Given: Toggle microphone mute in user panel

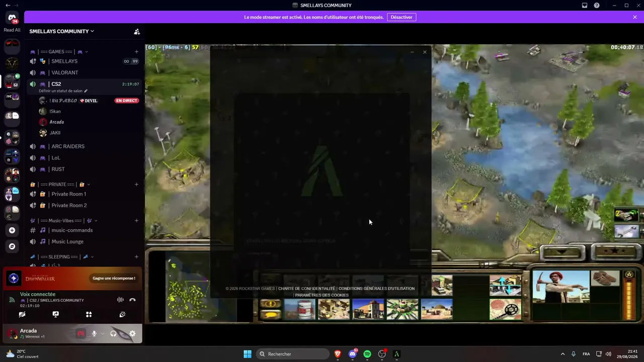Looking at the screenshot, I should pos(94,333).
